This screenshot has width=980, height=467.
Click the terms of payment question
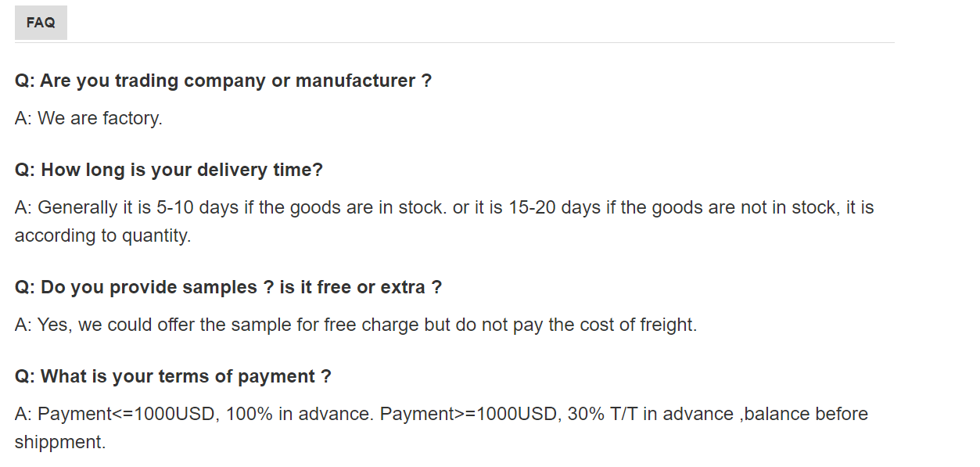coord(173,376)
